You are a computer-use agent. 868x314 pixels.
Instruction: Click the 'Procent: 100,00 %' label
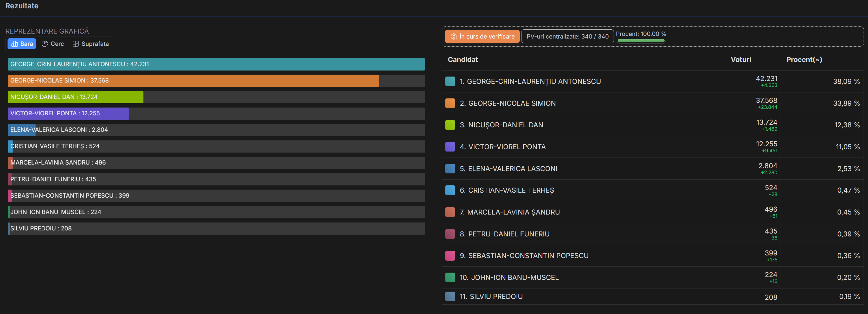[x=641, y=34]
